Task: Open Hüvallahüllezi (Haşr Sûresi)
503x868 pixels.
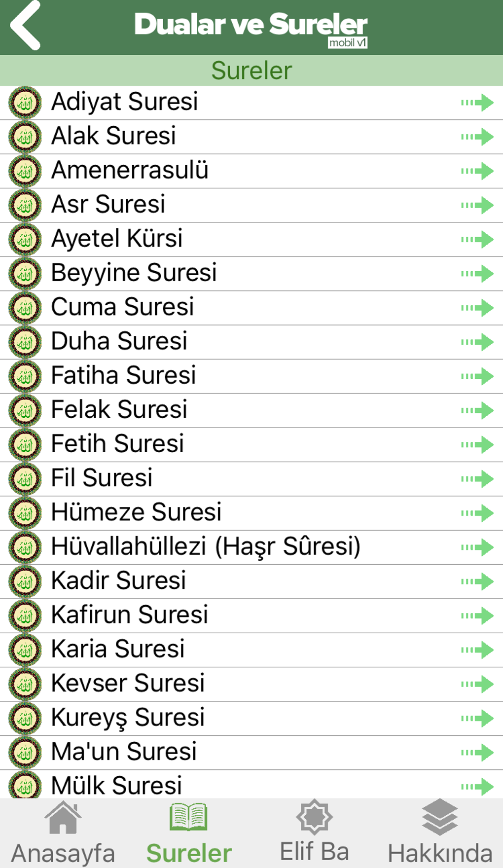Action: pyautogui.click(x=206, y=546)
